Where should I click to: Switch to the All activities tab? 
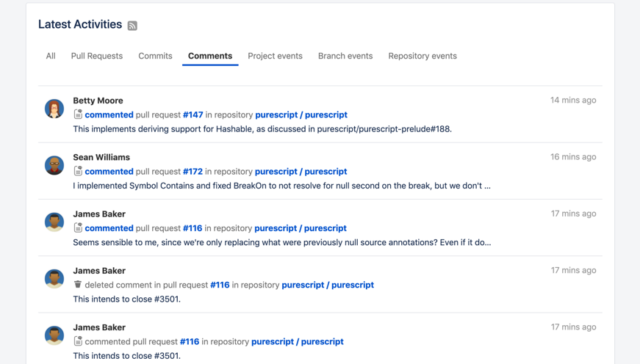51,56
